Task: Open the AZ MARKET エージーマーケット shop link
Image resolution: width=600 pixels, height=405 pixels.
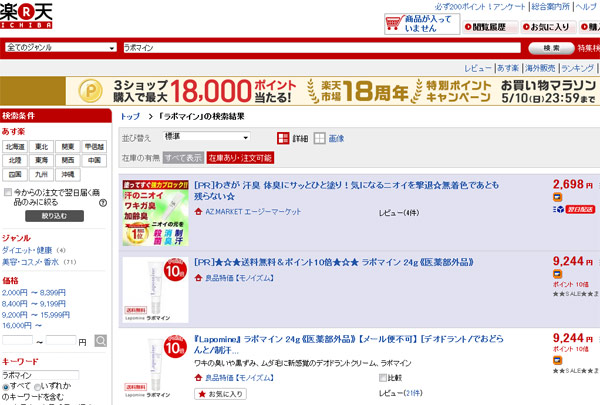Action: click(x=253, y=212)
